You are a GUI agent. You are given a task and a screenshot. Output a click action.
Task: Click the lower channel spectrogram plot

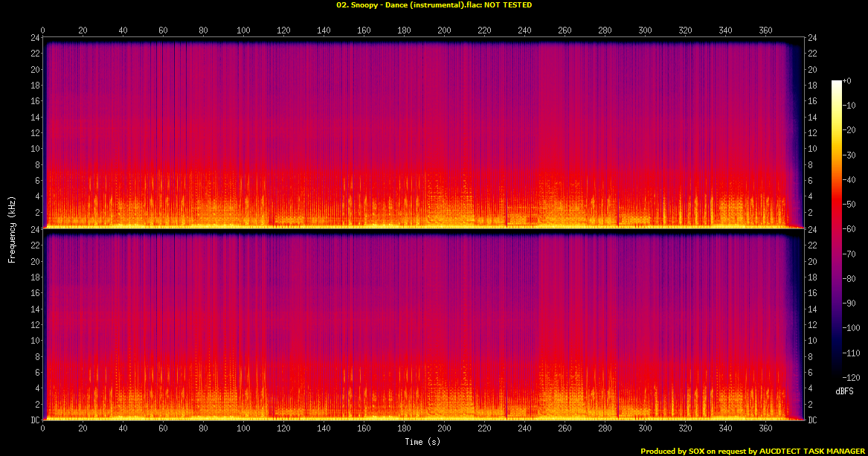point(423,325)
